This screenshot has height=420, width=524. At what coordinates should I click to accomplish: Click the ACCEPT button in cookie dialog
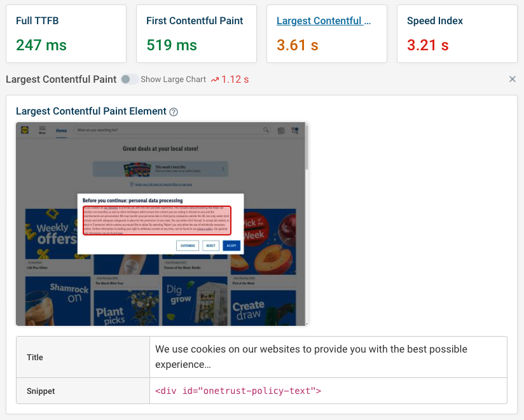coord(231,246)
